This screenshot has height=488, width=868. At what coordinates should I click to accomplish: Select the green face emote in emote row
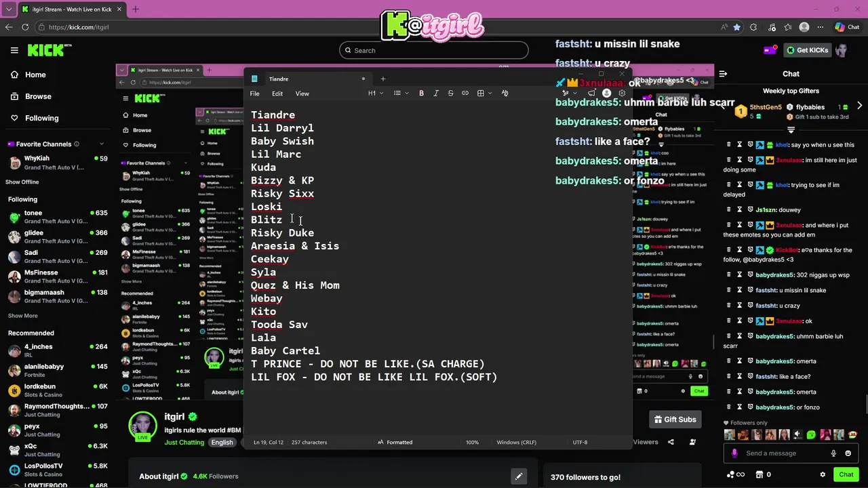click(x=811, y=434)
